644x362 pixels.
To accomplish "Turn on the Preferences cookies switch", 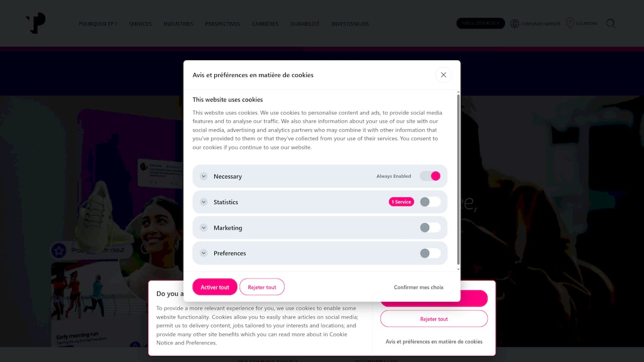I will point(430,253).
